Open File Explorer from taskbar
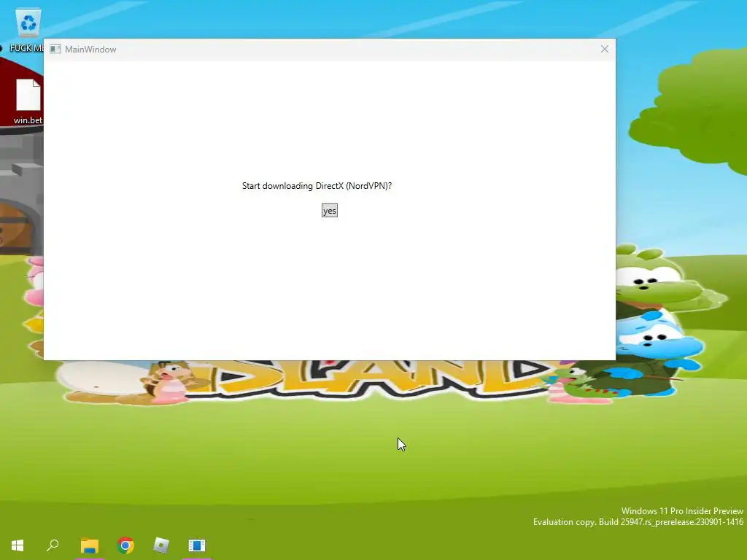747x560 pixels. (89, 545)
